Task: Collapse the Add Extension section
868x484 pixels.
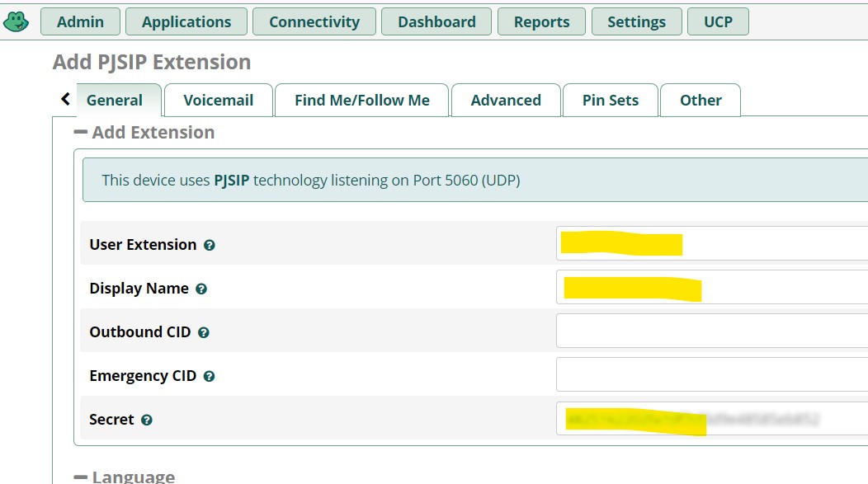Action: [x=81, y=133]
